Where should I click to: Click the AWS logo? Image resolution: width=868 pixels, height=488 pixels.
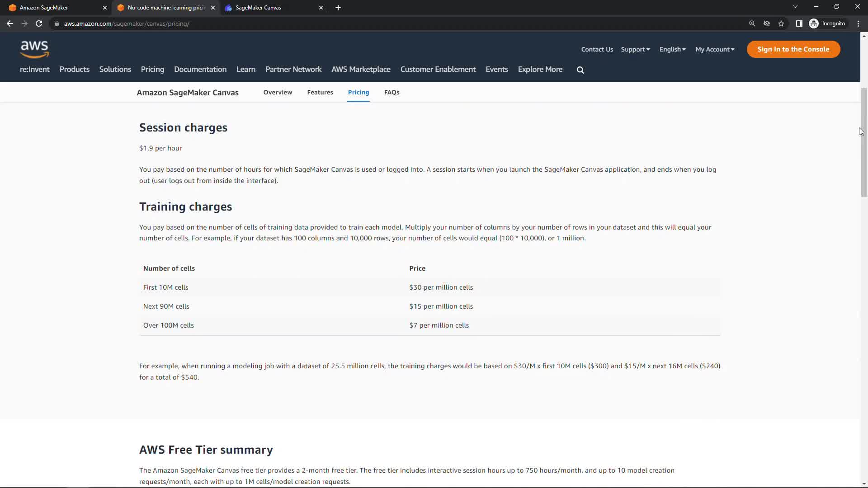coord(34,49)
